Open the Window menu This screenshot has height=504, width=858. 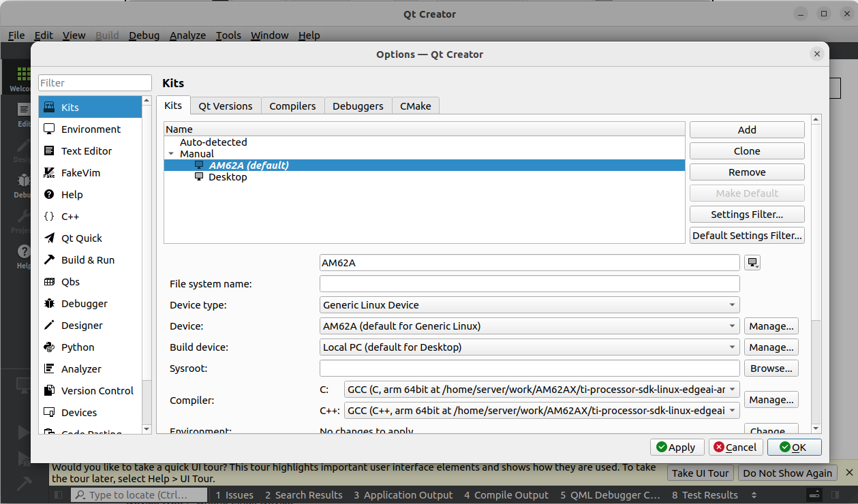pyautogui.click(x=270, y=35)
